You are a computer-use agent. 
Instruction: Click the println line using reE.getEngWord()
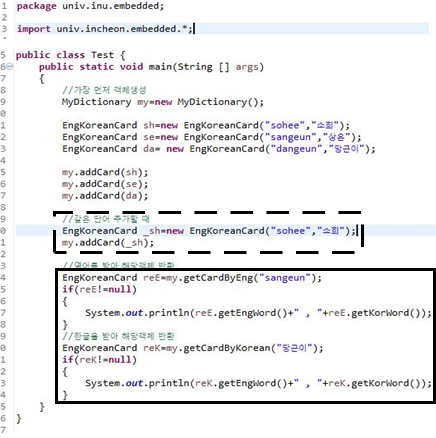[258, 313]
